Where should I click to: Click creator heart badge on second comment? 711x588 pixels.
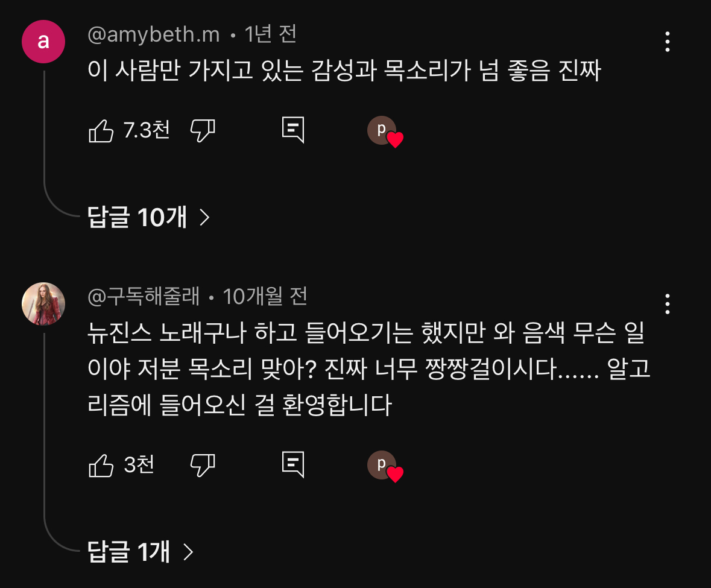click(x=385, y=467)
